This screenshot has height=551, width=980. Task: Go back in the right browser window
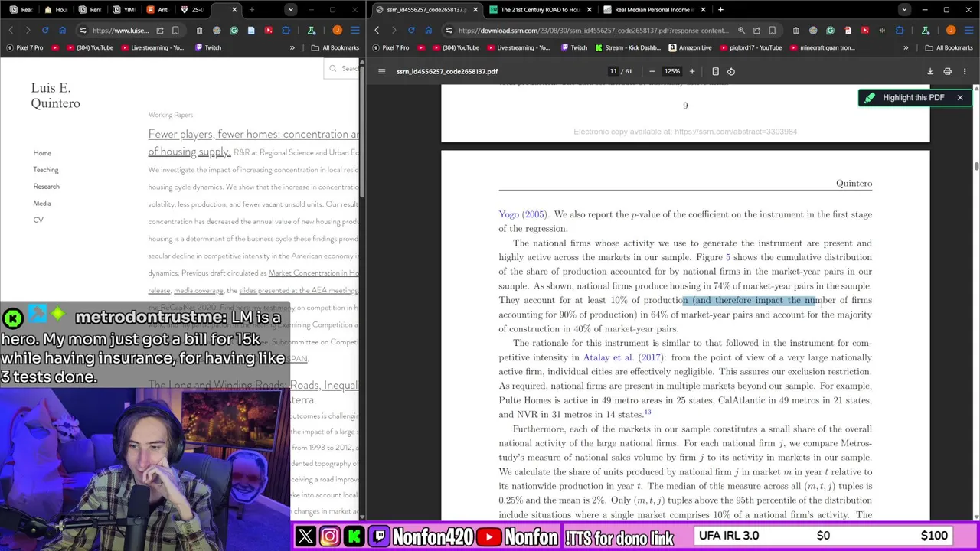(377, 31)
